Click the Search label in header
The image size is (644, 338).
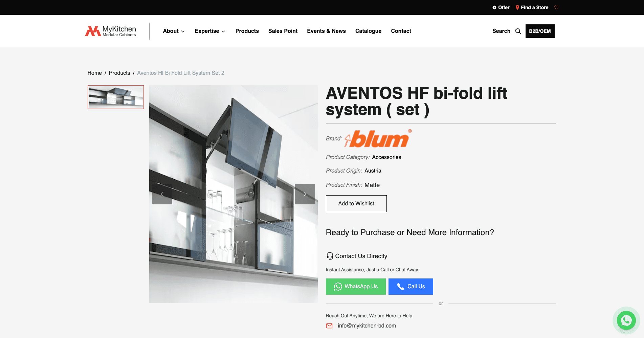click(501, 31)
